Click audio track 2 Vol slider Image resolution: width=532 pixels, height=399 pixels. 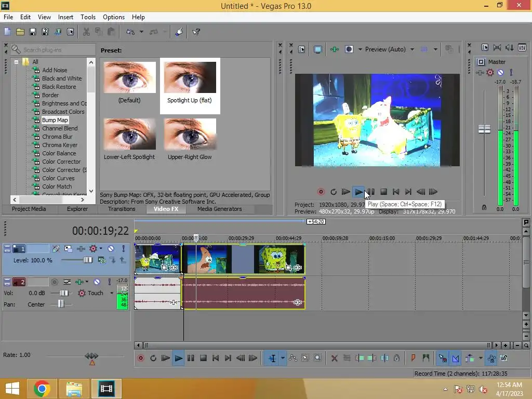pos(64,293)
